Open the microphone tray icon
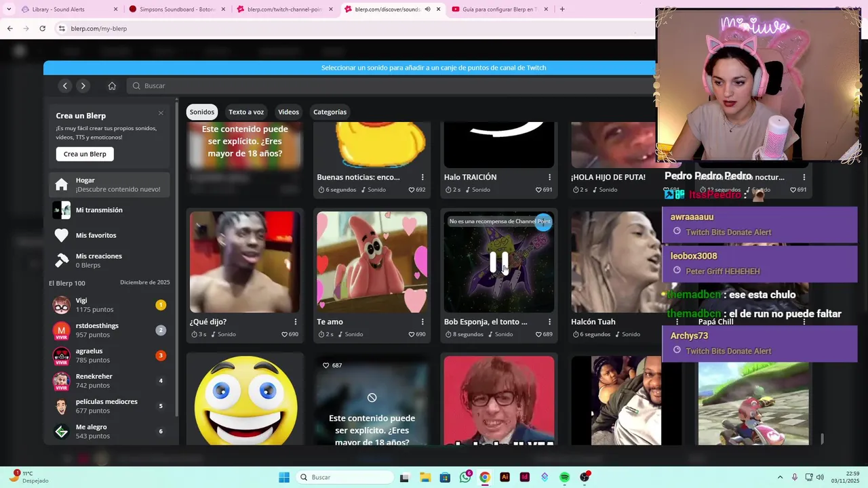Screen dimensions: 868x488 pos(795,477)
